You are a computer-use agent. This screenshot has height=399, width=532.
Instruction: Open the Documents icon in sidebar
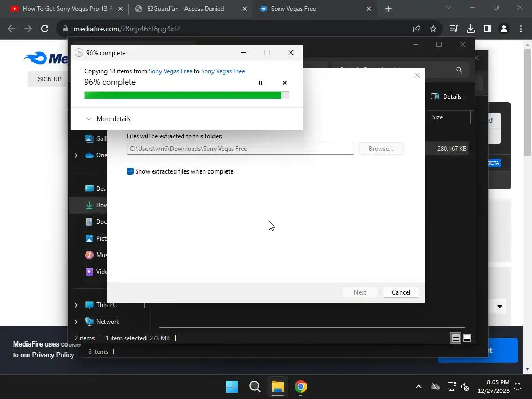tap(89, 221)
